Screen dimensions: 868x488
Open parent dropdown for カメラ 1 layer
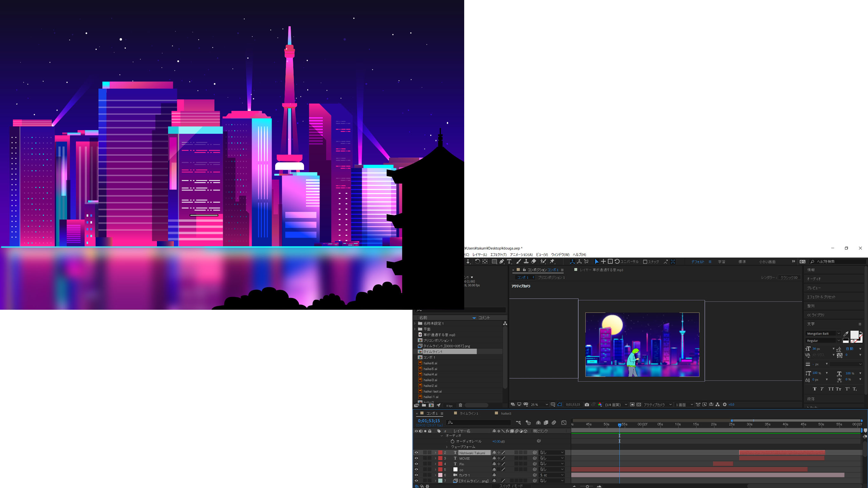point(551,475)
